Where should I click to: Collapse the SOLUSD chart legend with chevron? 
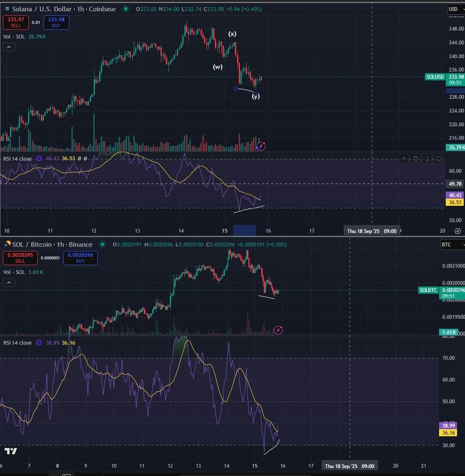[9, 47]
